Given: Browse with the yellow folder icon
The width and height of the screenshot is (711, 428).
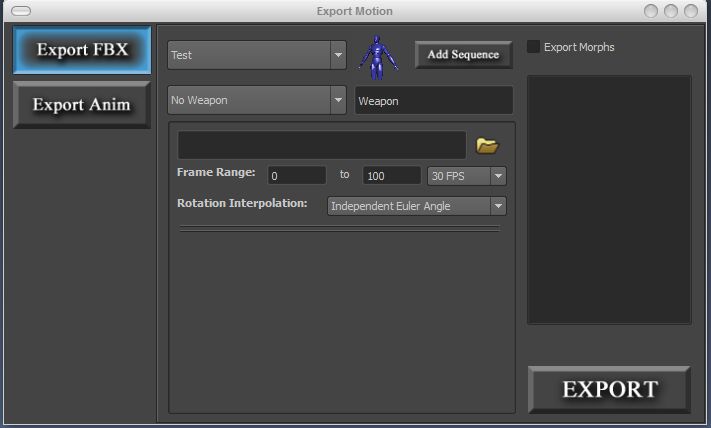Looking at the screenshot, I should point(487,146).
